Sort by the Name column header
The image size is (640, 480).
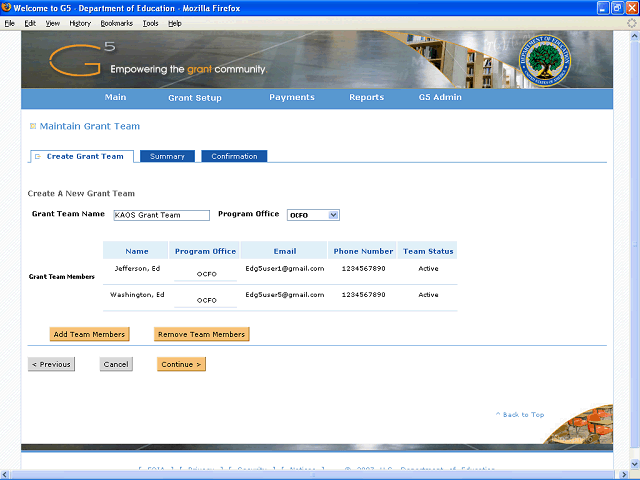tap(137, 251)
